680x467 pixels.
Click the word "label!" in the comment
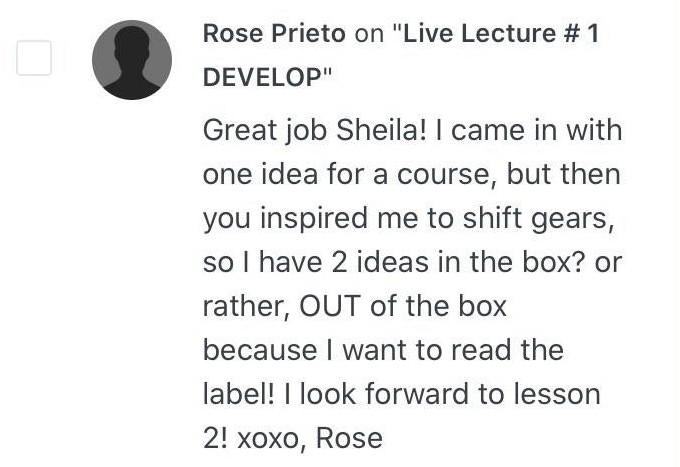[239, 394]
